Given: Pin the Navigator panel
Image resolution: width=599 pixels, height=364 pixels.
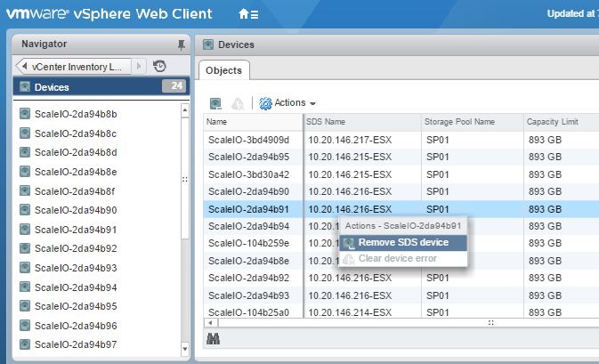Looking at the screenshot, I should [x=182, y=44].
